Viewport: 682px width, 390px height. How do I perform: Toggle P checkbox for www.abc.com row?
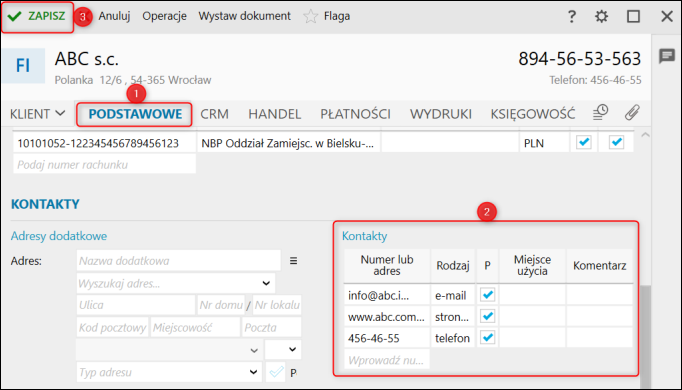pos(488,316)
